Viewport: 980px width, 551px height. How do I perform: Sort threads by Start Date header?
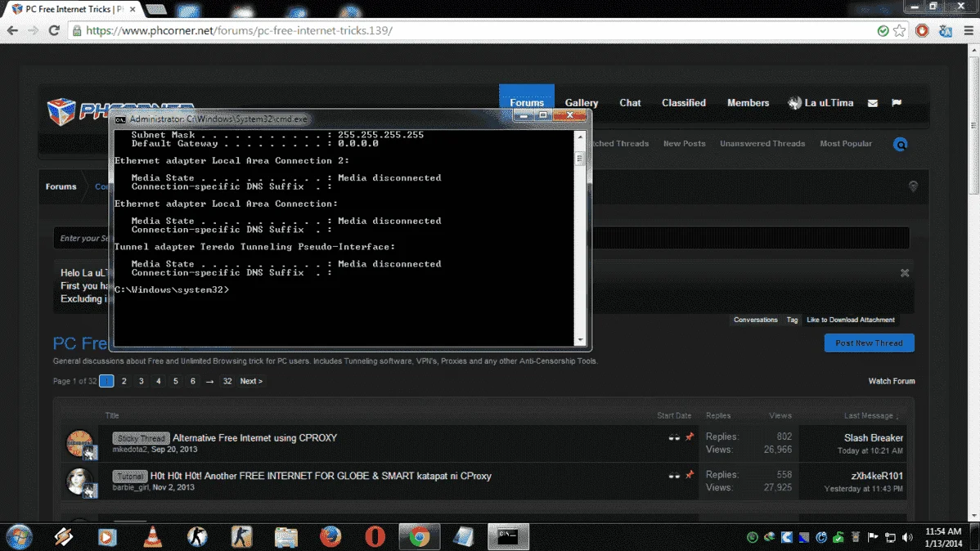pyautogui.click(x=674, y=415)
